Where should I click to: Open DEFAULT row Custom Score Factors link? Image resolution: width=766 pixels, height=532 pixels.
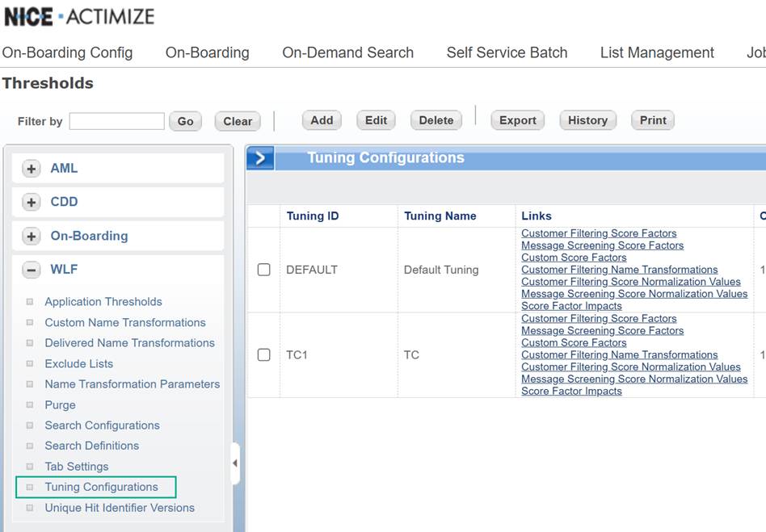574,258
